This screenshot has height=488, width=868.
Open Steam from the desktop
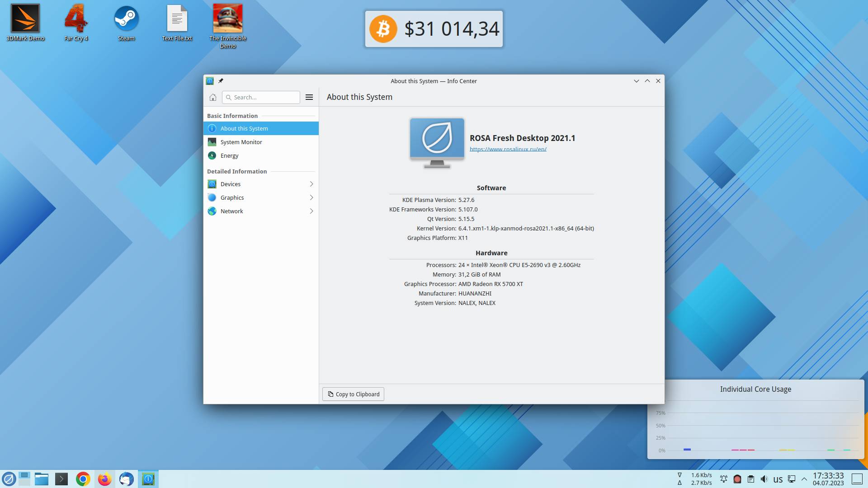[x=126, y=23]
